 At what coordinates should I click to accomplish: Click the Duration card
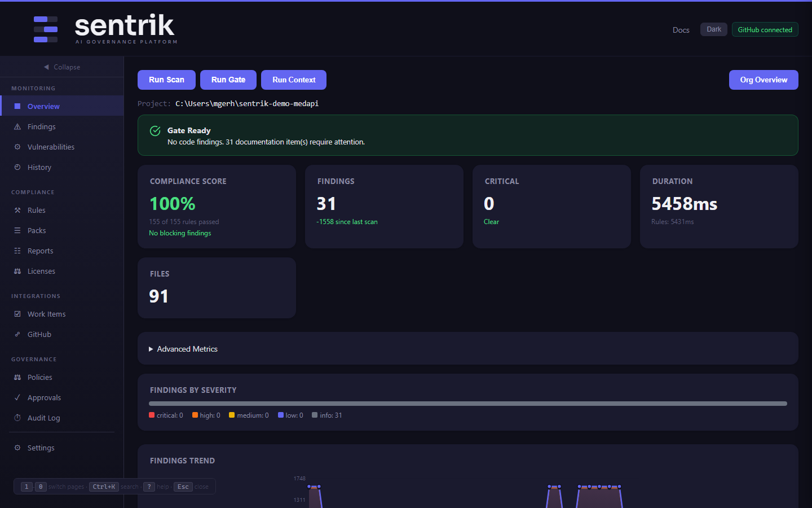(x=719, y=207)
